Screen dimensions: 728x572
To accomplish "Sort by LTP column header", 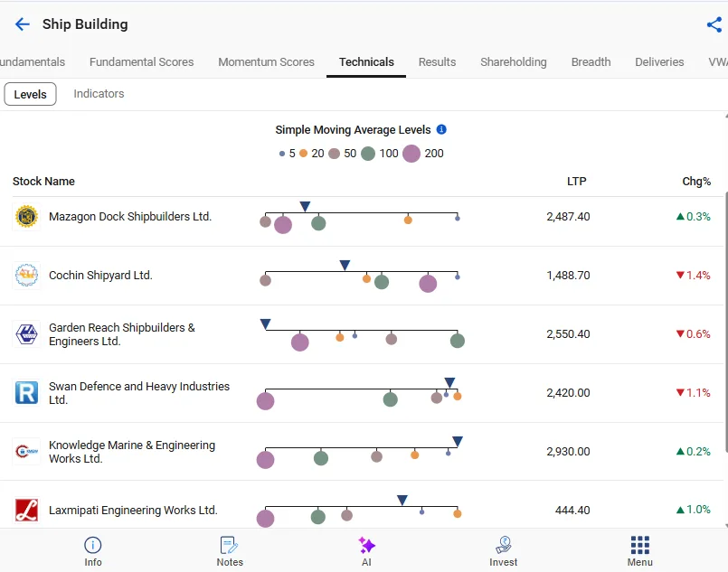I will tap(576, 182).
